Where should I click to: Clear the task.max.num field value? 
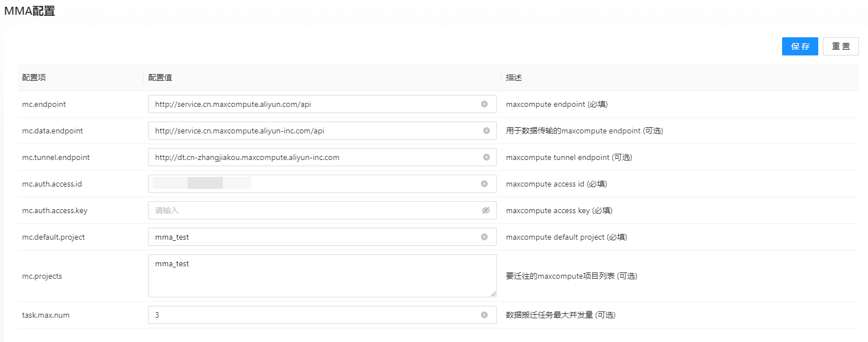pos(484,315)
